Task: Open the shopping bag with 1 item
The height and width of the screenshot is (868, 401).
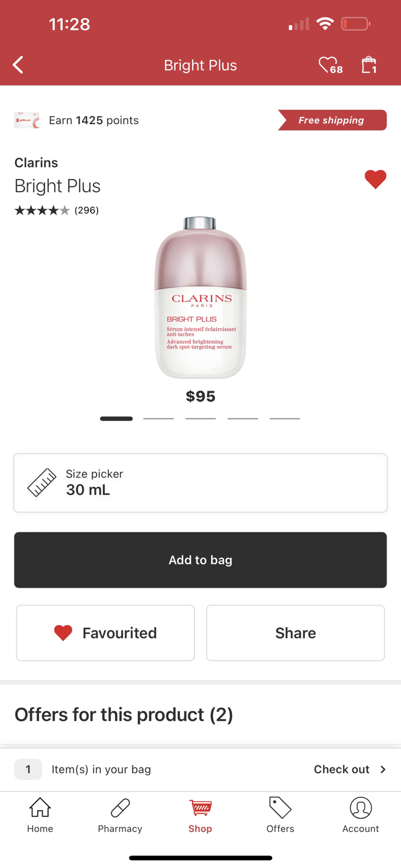Action: (x=368, y=64)
